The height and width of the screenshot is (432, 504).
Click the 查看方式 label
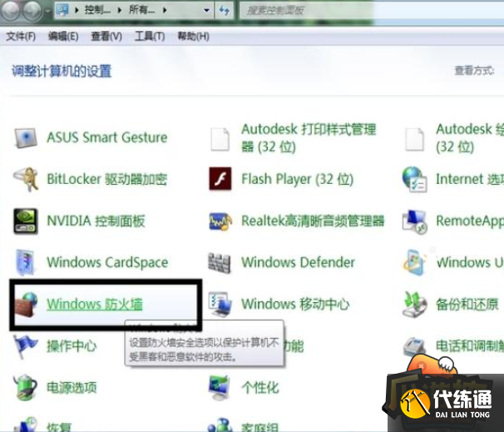pyautogui.click(x=474, y=71)
